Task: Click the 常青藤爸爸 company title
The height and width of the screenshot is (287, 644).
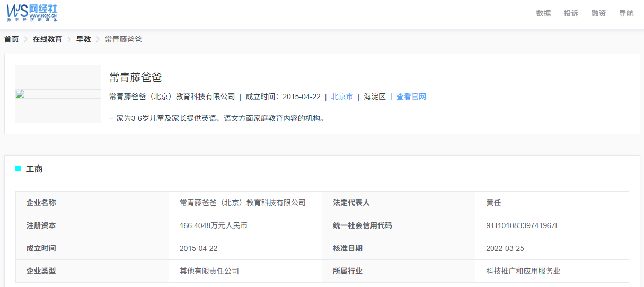Action: [x=136, y=77]
